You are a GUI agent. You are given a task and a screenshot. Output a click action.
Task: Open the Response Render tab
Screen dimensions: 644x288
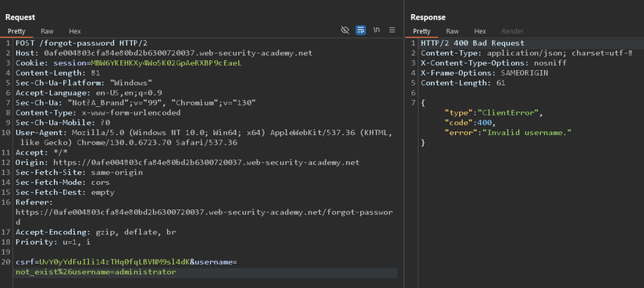point(512,31)
